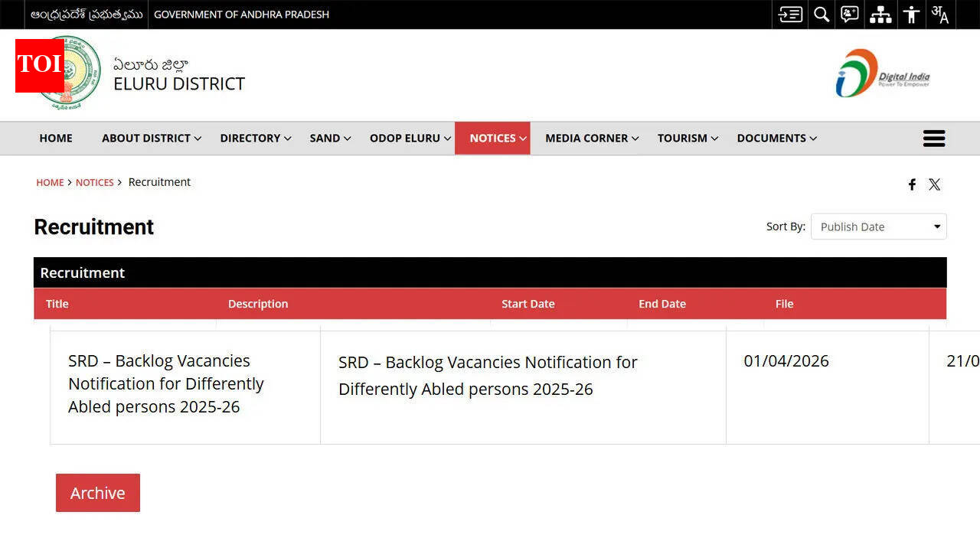Viewport: 980px width, 551px height.
Task: Share page via Facebook icon
Action: pyautogui.click(x=912, y=184)
